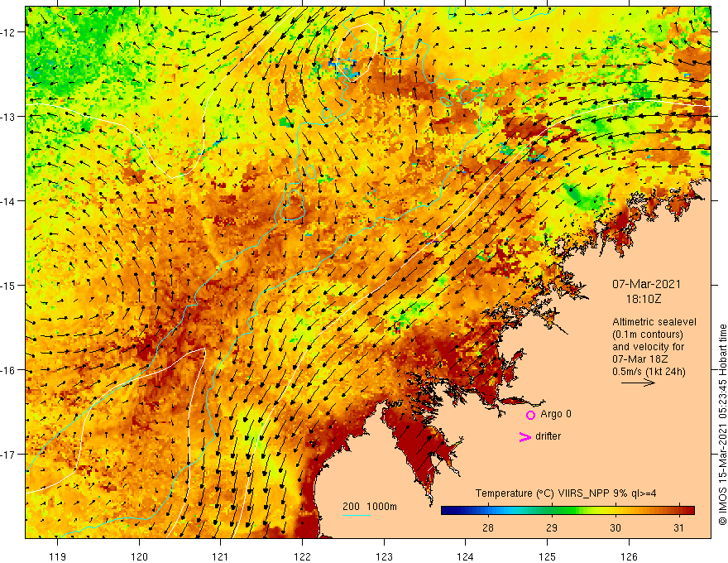Click the color bar tick label 28
The height and width of the screenshot is (563, 728).
[487, 527]
